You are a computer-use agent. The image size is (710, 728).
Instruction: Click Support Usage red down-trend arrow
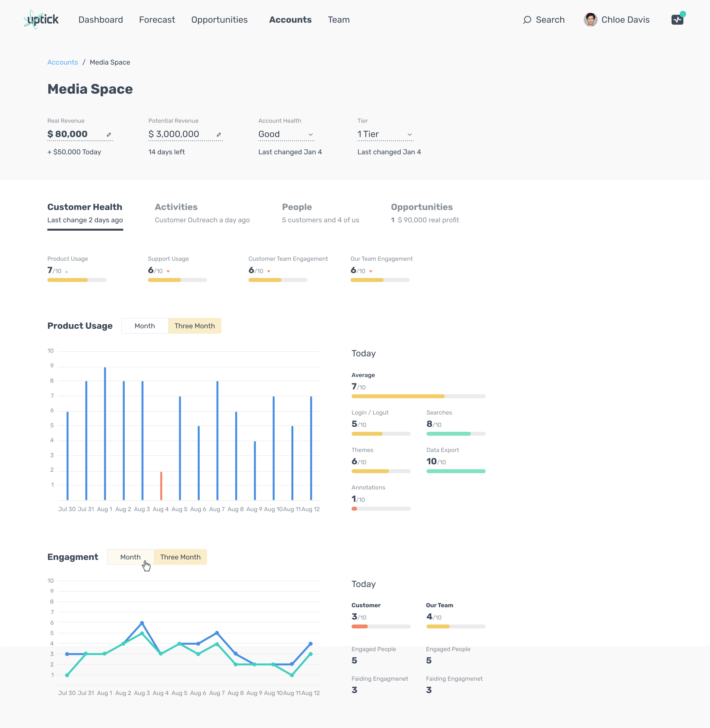click(168, 272)
